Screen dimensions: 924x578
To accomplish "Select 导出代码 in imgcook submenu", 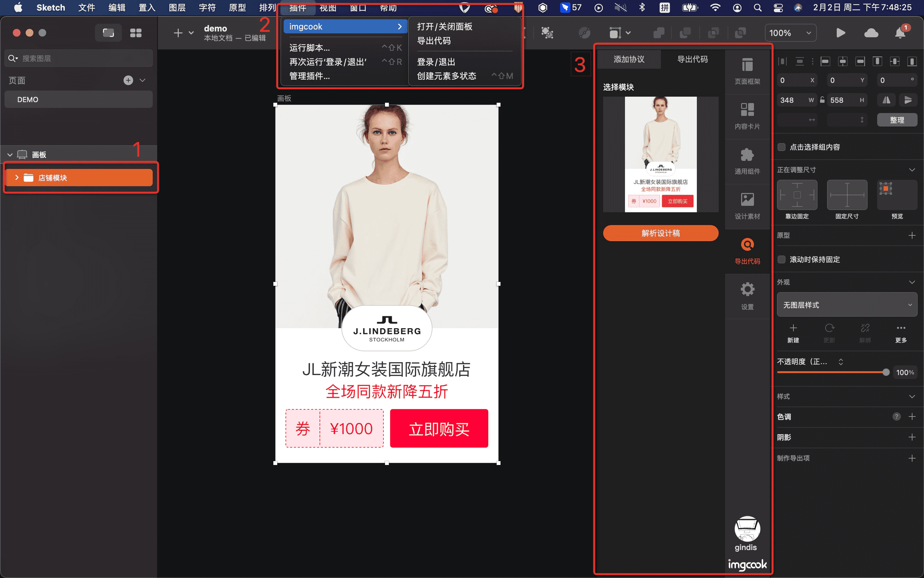I will click(434, 40).
